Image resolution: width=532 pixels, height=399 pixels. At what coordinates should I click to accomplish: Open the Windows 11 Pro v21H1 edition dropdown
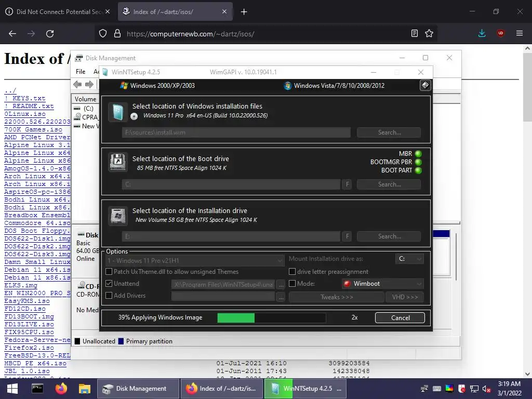[195, 261]
